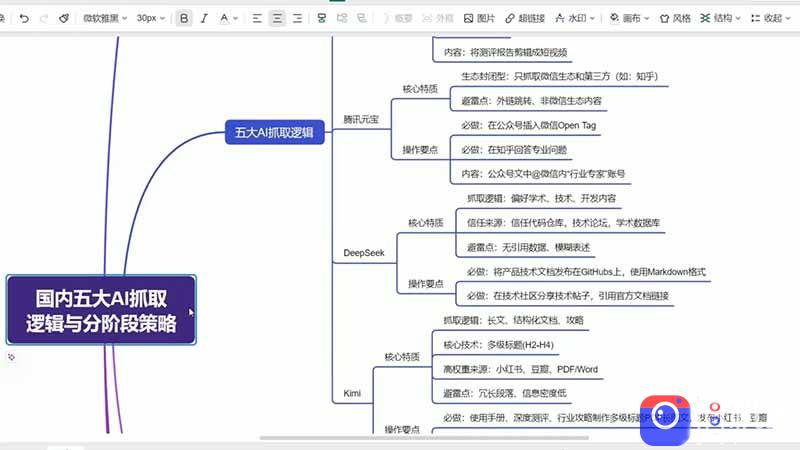This screenshot has height=450, width=800.
Task: Add a summary (概要) bracket
Action: [397, 18]
